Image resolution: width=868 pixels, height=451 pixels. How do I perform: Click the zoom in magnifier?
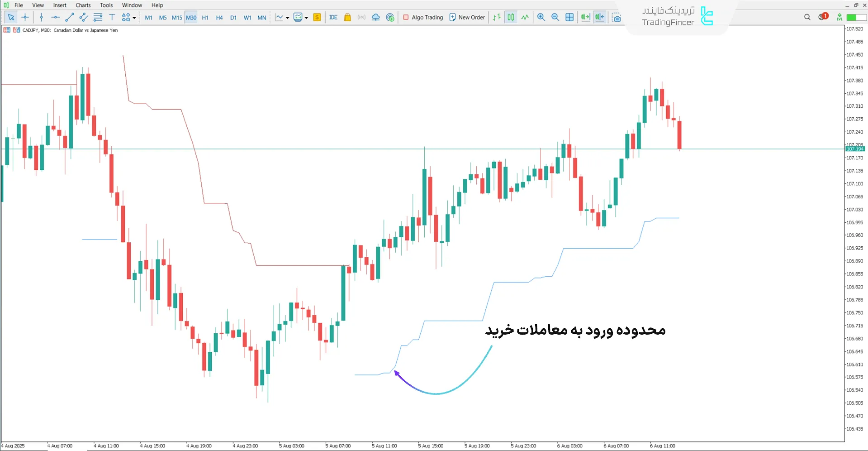coord(541,17)
